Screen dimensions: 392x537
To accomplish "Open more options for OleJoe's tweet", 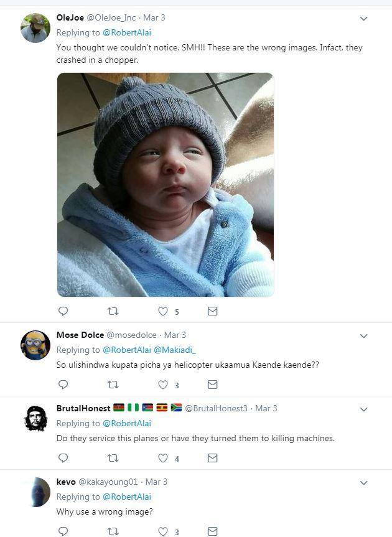I will tap(363, 19).
